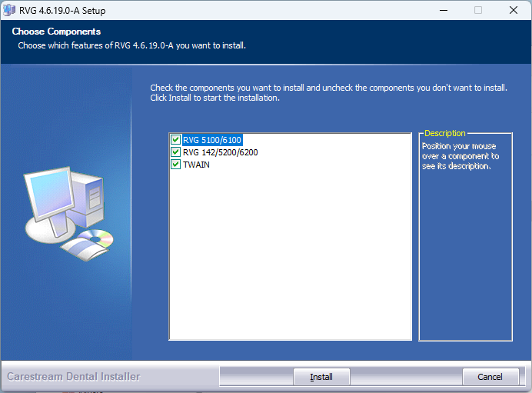Click empty space in the components list
532x393 pixels.
point(291,254)
